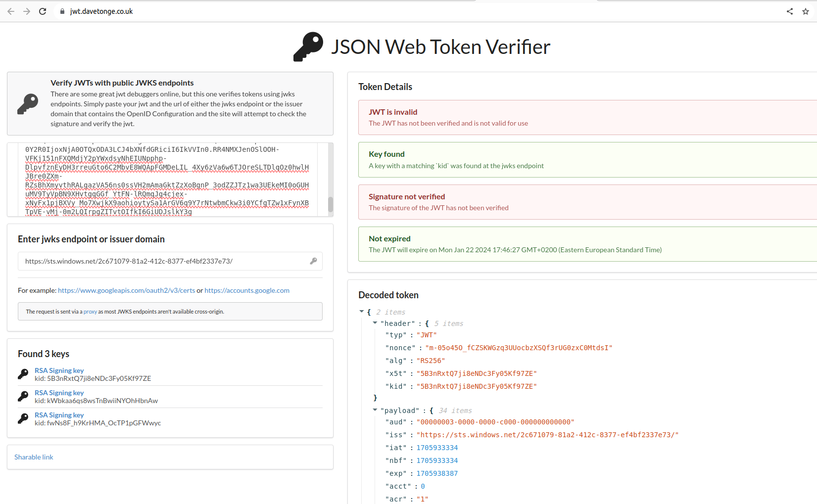Click the key icon inside the jwks endpoint field

(314, 261)
